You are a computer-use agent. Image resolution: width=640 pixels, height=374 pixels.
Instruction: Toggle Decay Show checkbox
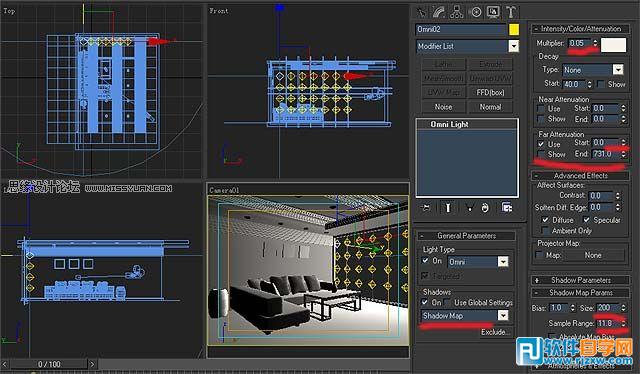tap(601, 84)
